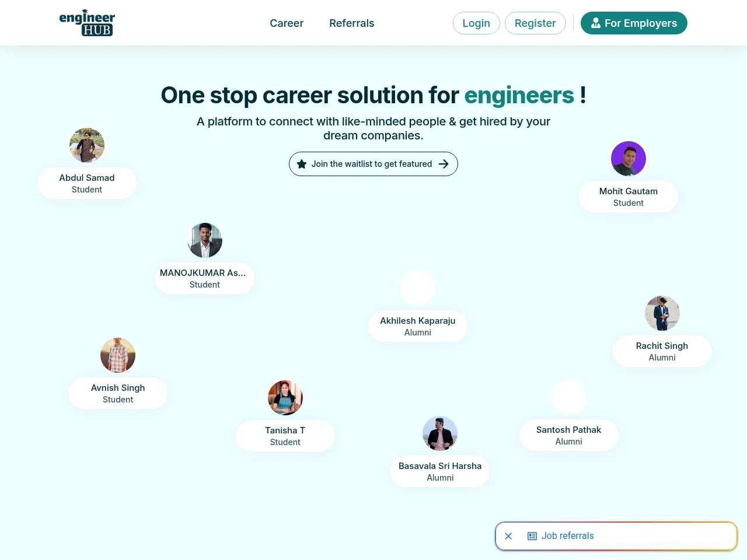Join the waitlist to get featured
This screenshot has height=560, width=747.
tap(373, 164)
